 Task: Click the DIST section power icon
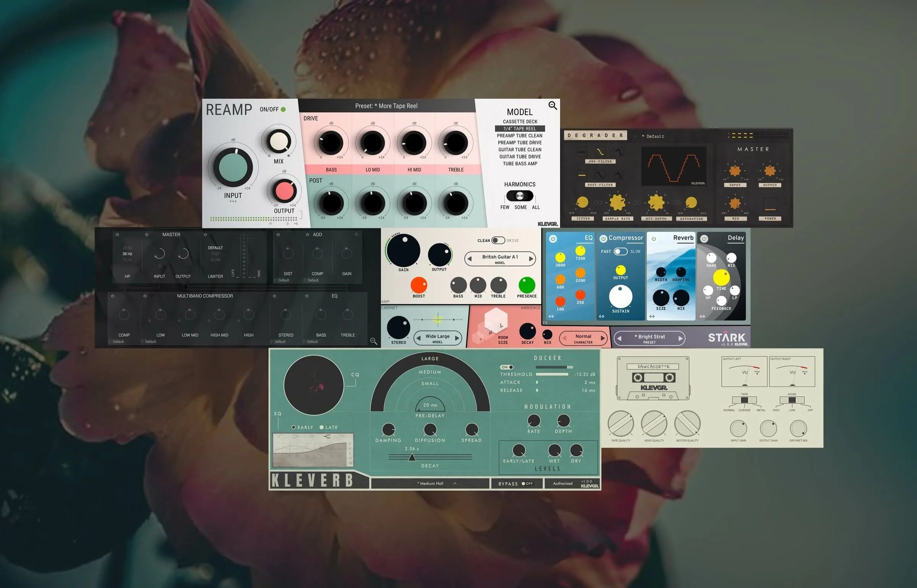pos(278,235)
